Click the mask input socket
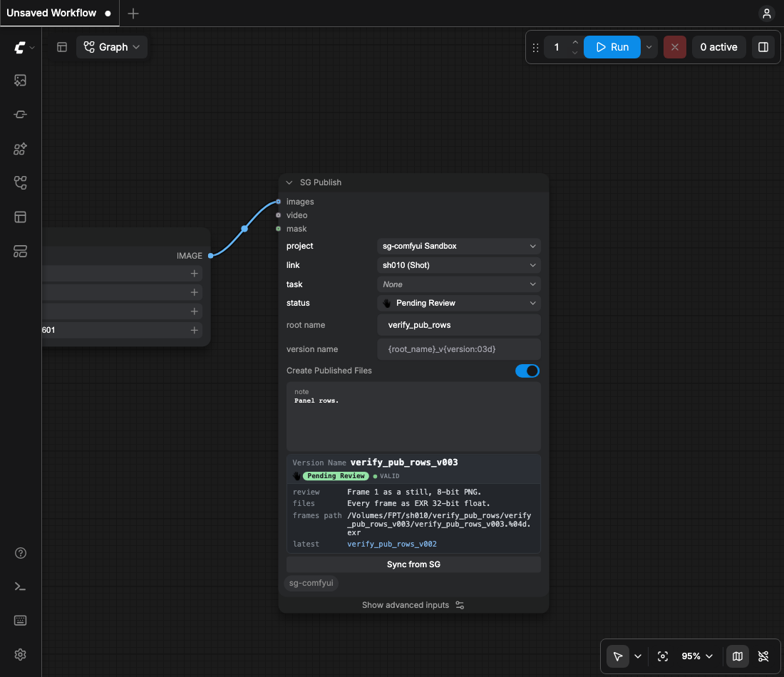784x677 pixels. 279,229
